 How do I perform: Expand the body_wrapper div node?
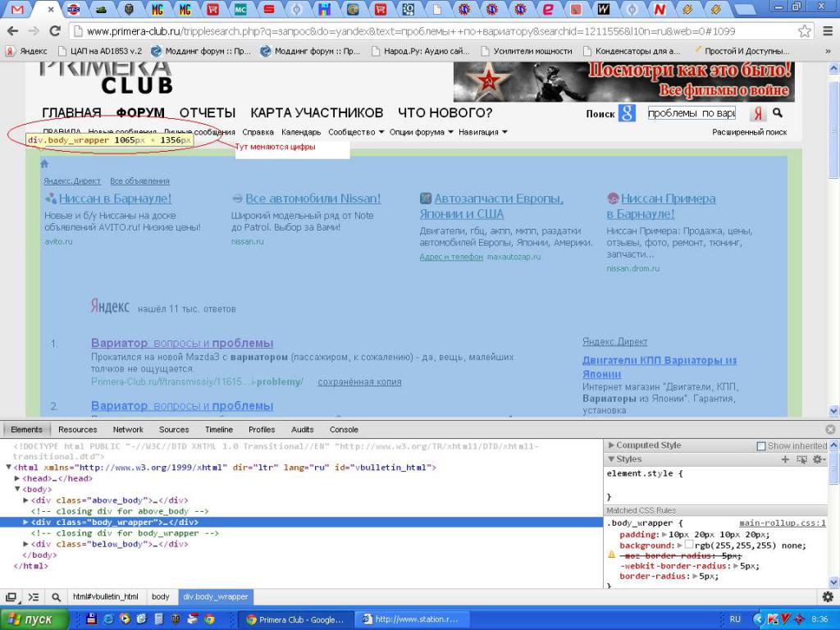[25, 523]
